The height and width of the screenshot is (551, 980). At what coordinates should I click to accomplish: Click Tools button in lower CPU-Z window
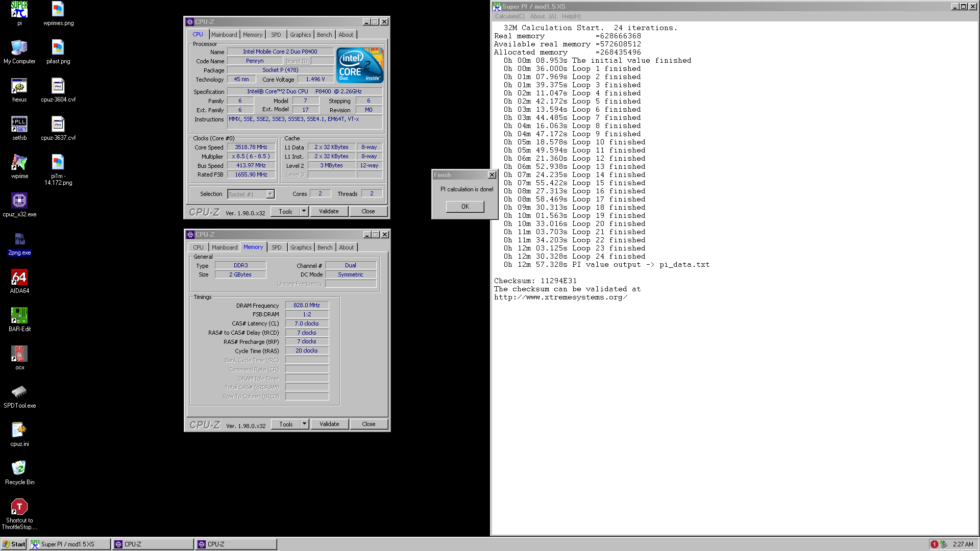(286, 424)
